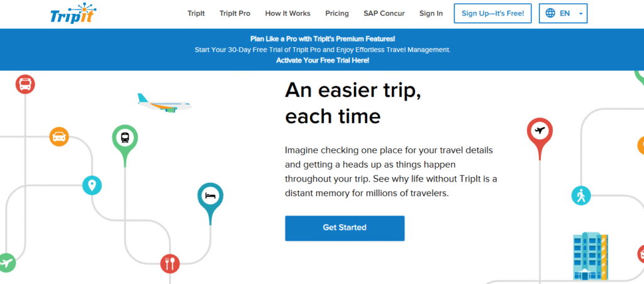Click the airplane illustration
The height and width of the screenshot is (284, 644).
[x=164, y=103]
